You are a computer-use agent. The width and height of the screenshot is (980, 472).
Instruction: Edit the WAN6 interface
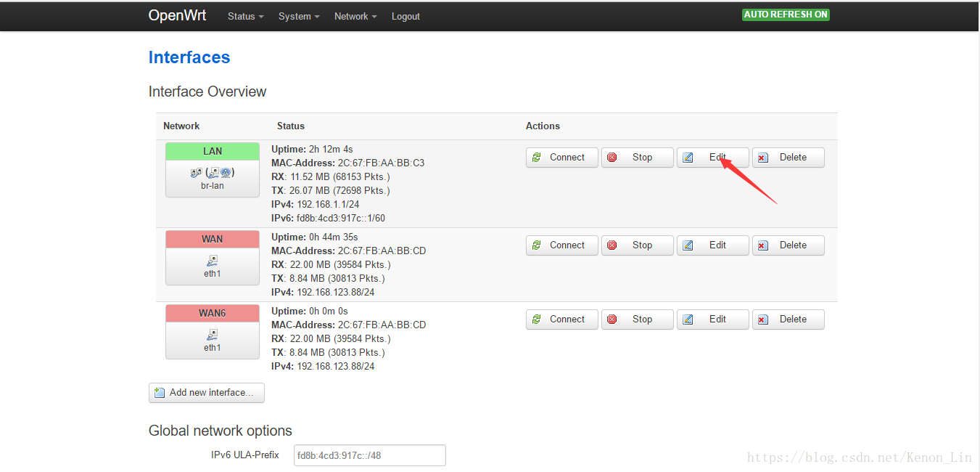pyautogui.click(x=713, y=320)
